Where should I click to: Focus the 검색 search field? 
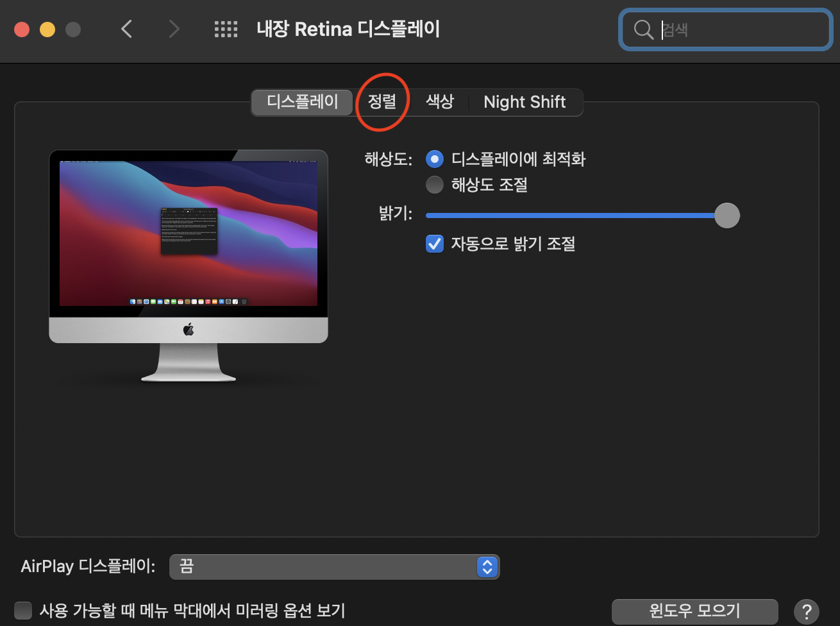726,30
